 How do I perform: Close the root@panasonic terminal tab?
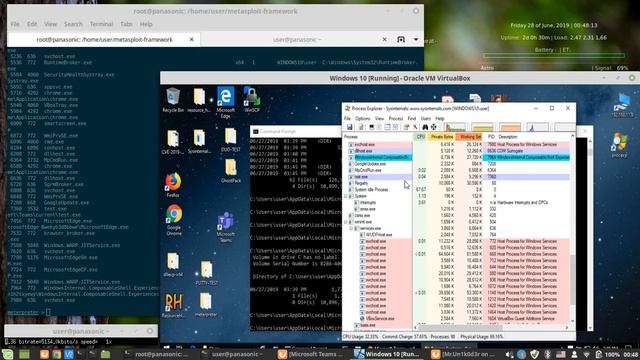(x=191, y=40)
